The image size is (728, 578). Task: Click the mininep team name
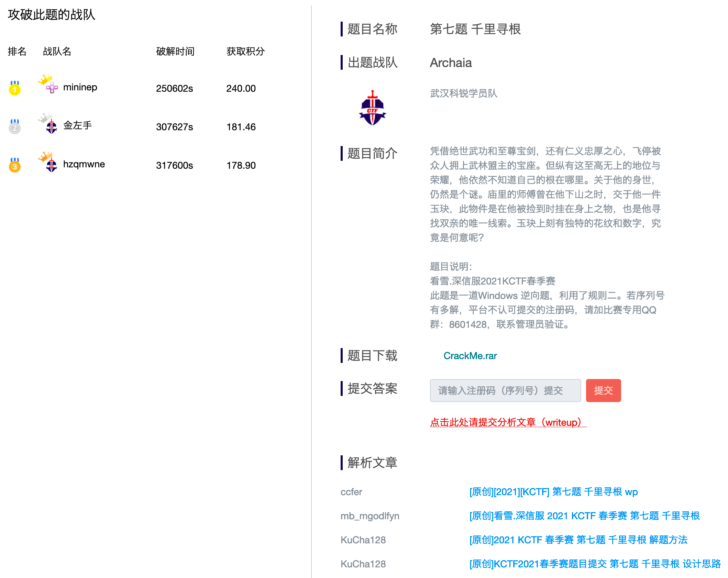(80, 87)
